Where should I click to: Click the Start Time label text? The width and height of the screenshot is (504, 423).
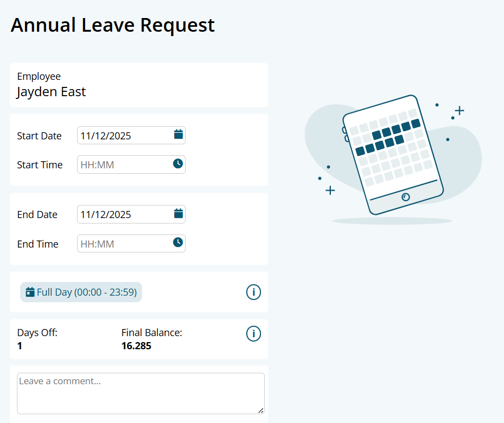click(40, 164)
